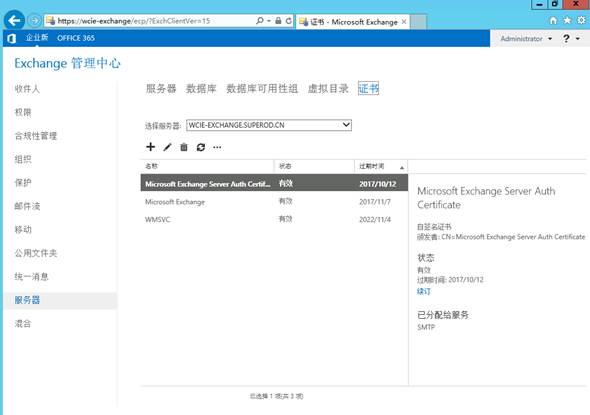Edit selected certificate with pencil icon

pos(167,147)
